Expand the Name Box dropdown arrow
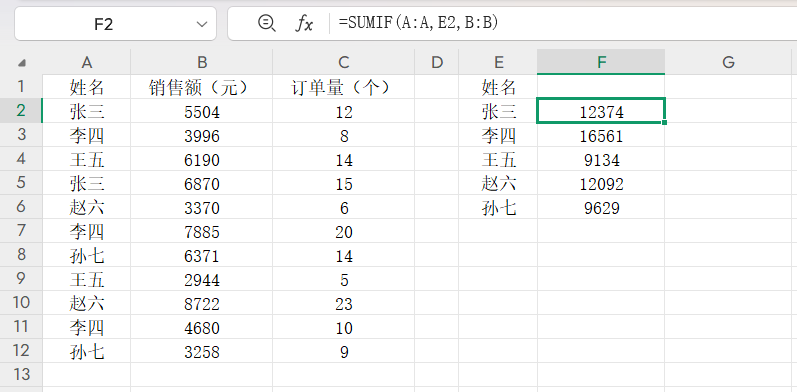 coord(202,24)
